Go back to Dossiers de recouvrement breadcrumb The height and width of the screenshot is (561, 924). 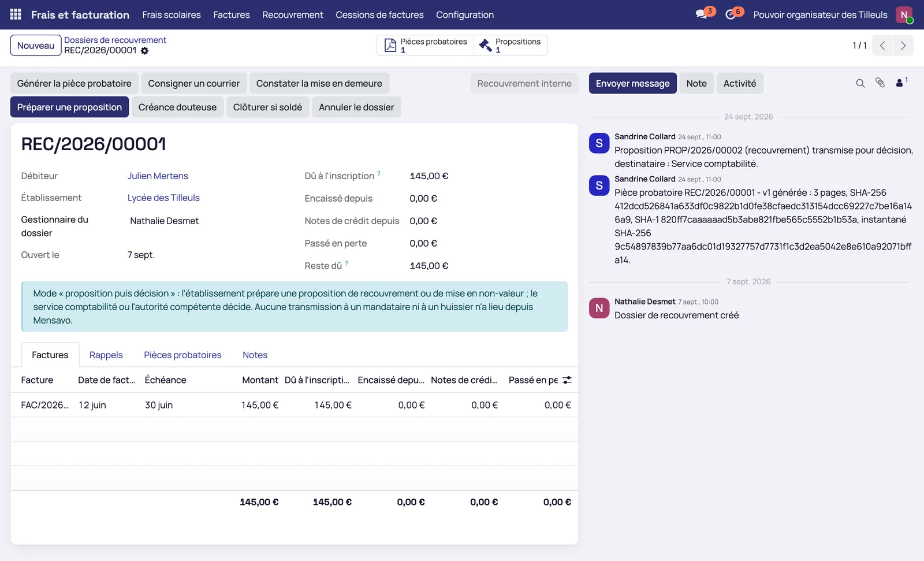coord(115,40)
